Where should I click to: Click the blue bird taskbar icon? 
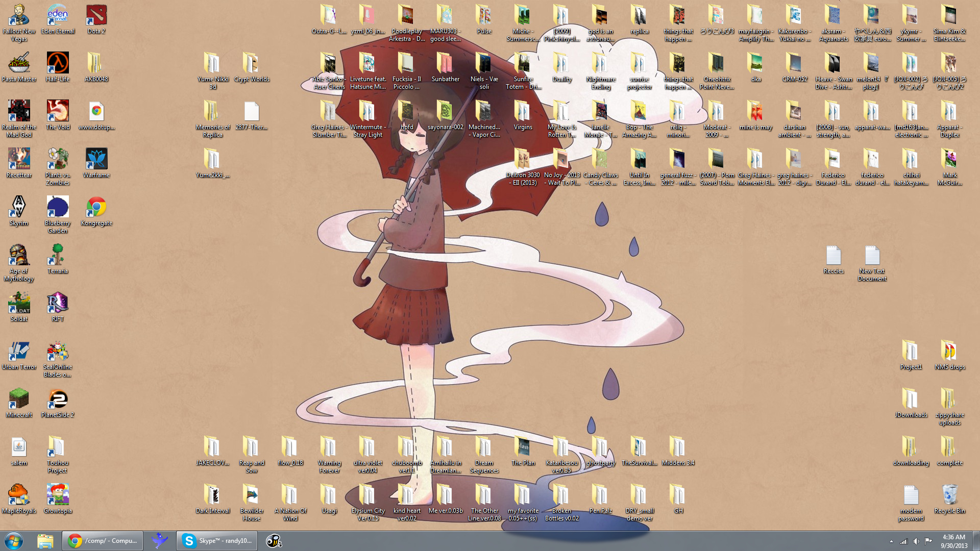(159, 541)
